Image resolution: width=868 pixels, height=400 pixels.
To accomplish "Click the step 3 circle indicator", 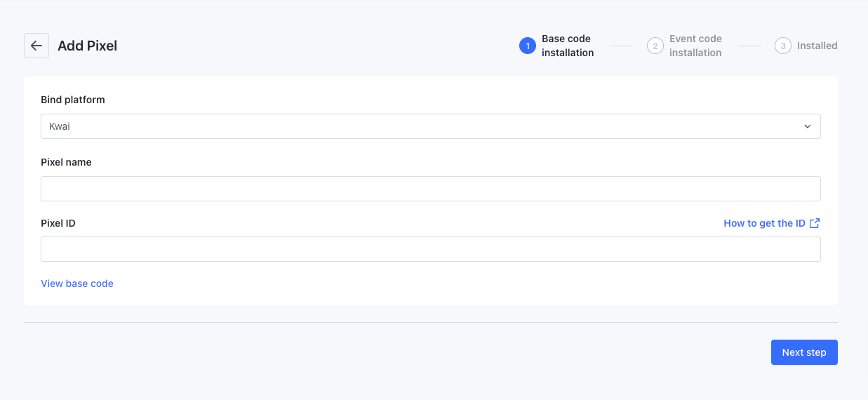I will click(783, 46).
